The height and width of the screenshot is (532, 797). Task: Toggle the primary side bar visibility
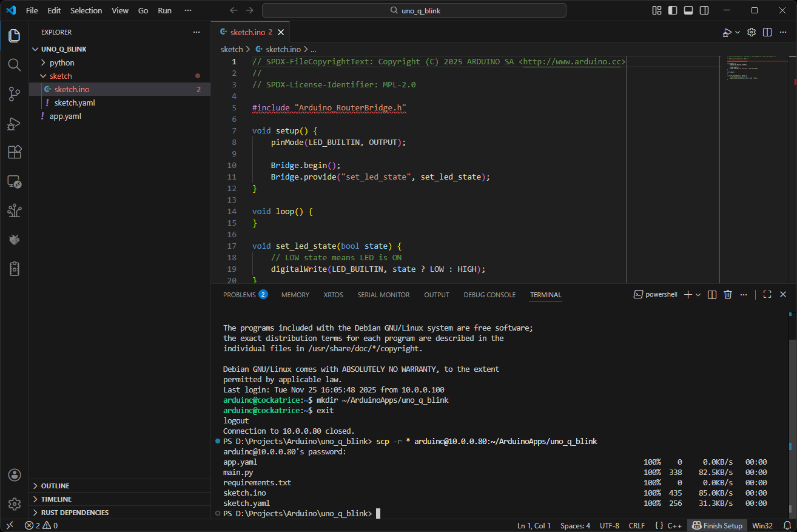(673, 10)
